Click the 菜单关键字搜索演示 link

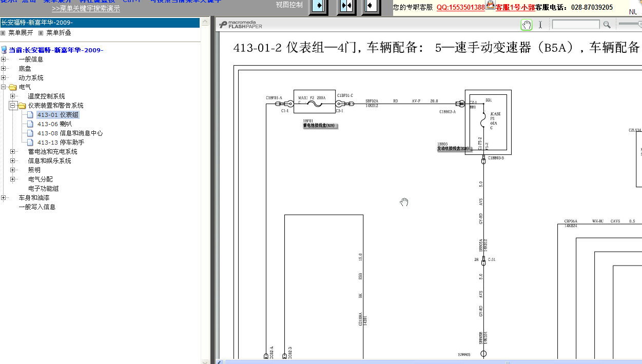pos(86,9)
